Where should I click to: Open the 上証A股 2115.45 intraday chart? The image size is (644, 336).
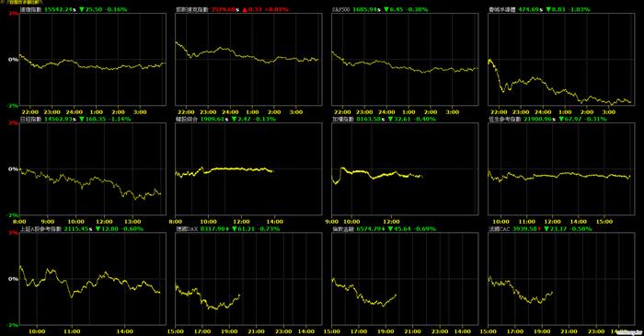click(x=93, y=279)
